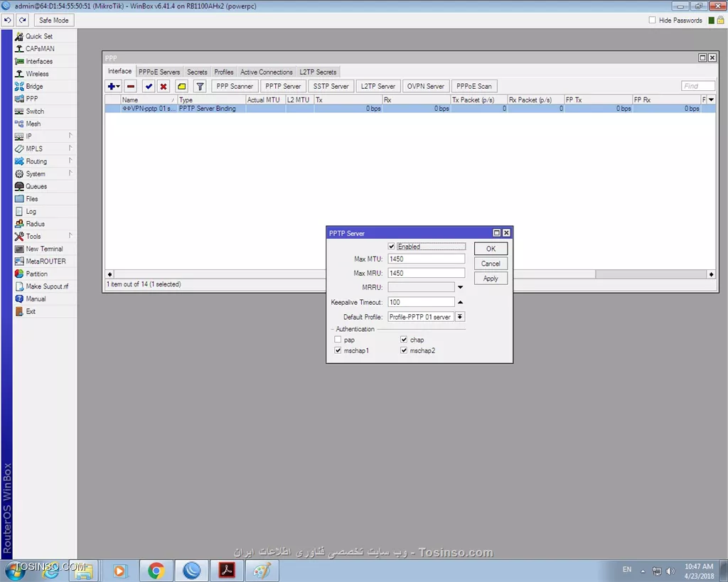Switch to L2TP Secrets tab
Screen dimensions: 728x582
[318, 72]
